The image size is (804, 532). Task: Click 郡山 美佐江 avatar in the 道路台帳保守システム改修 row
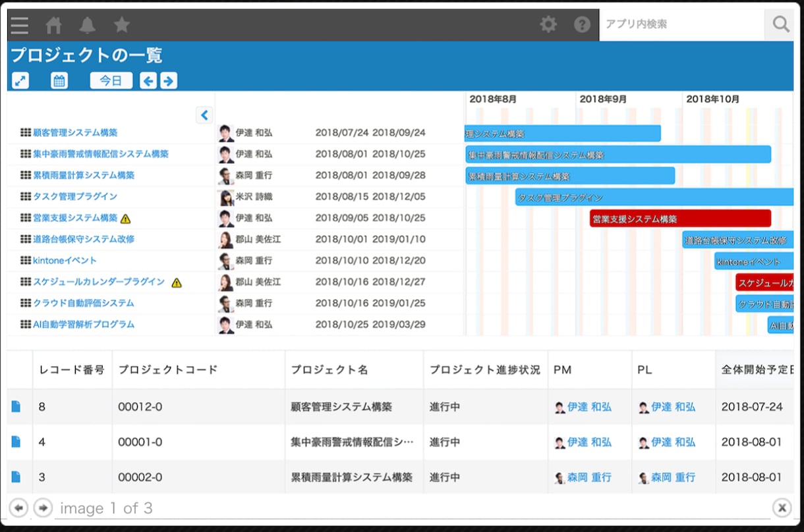pos(226,240)
